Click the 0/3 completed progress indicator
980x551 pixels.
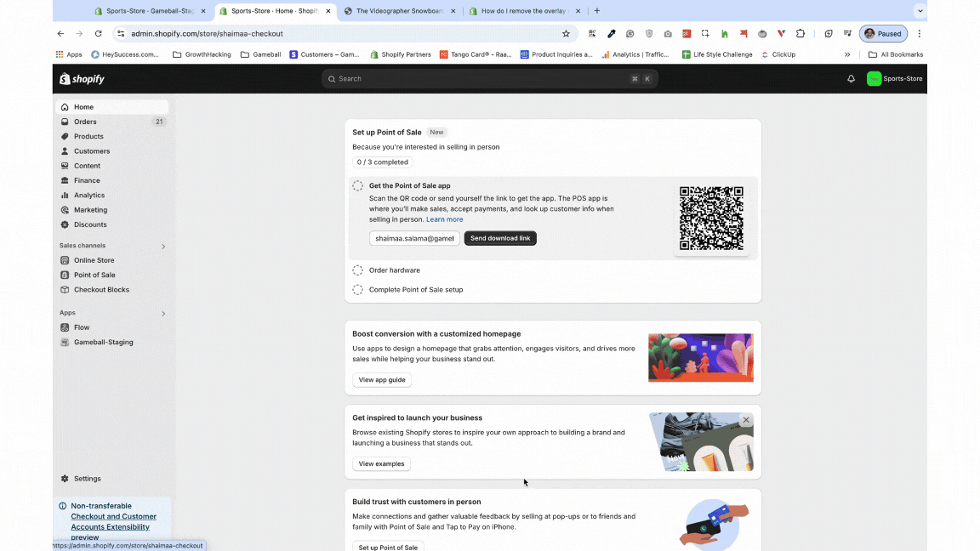(x=383, y=162)
